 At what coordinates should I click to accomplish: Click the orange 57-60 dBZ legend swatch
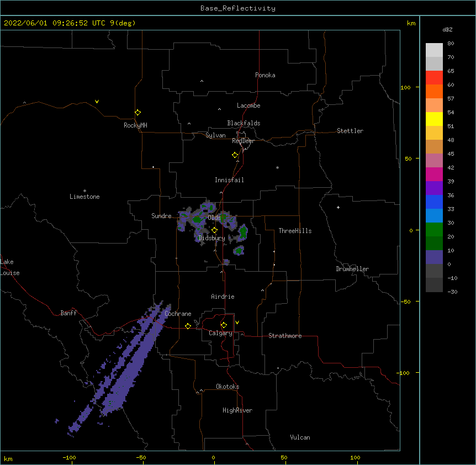click(x=434, y=91)
